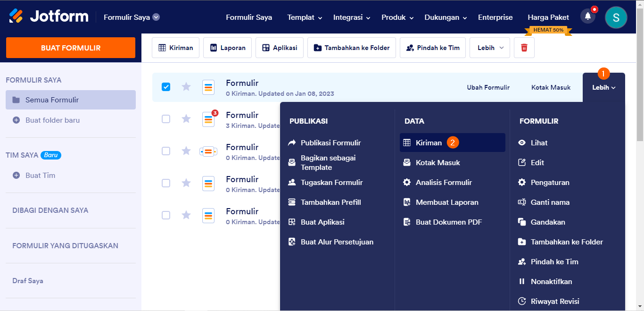This screenshot has height=311, width=644.
Task: Expand the Templat dropdown in the navbar
Action: (x=305, y=17)
